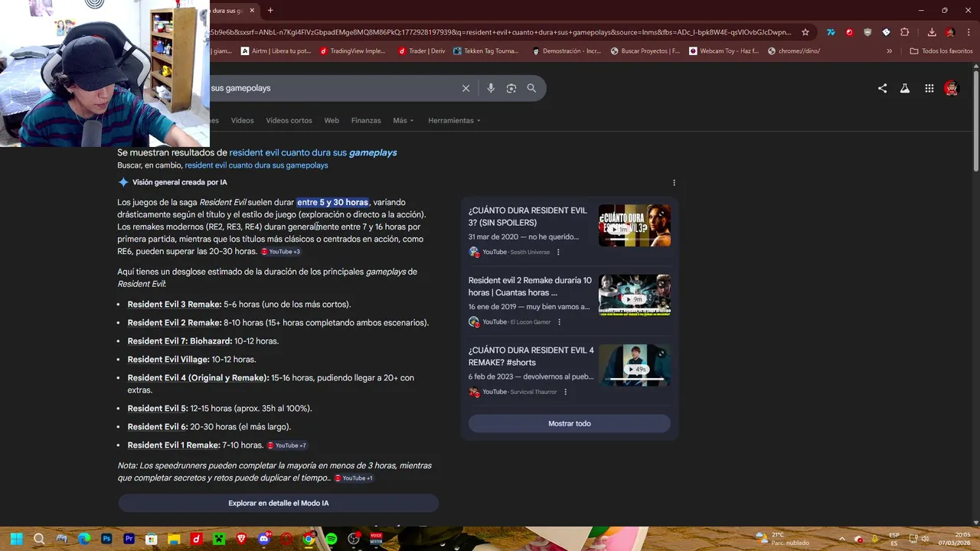Image resolution: width=980 pixels, height=551 pixels.
Task: Open the chrome://dino/ bookmark
Action: tap(793, 51)
